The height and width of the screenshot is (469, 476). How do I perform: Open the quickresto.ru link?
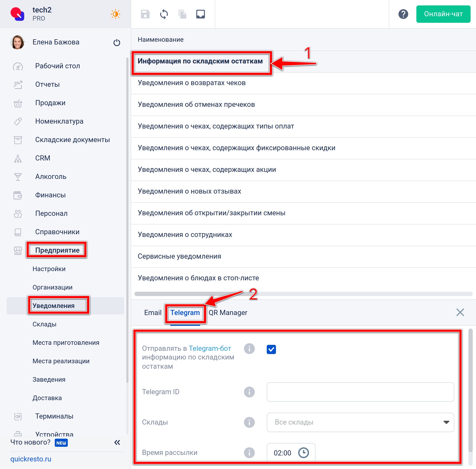pos(31,459)
